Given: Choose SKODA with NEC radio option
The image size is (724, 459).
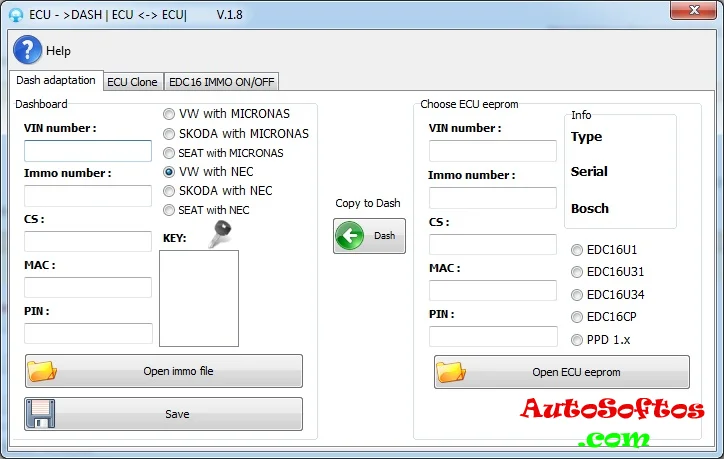Looking at the screenshot, I should coord(169,191).
